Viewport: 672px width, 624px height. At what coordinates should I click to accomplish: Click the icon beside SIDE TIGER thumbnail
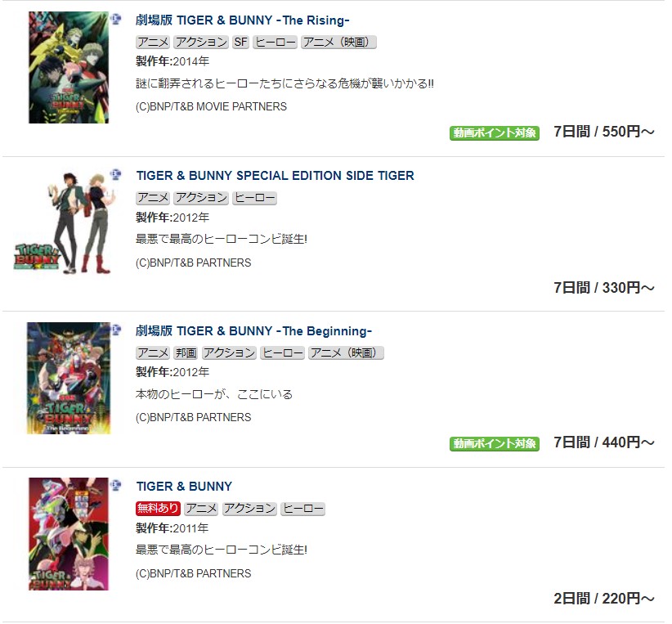115,174
